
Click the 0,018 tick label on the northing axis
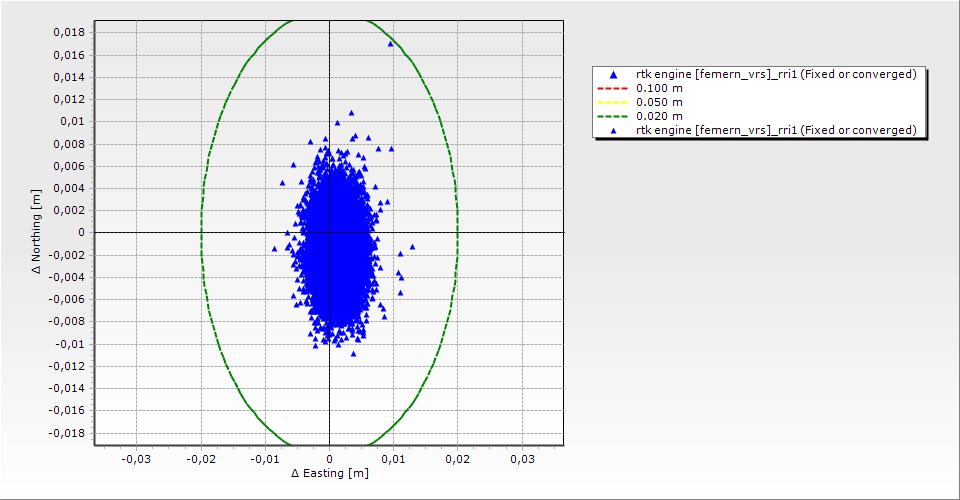click(69, 32)
